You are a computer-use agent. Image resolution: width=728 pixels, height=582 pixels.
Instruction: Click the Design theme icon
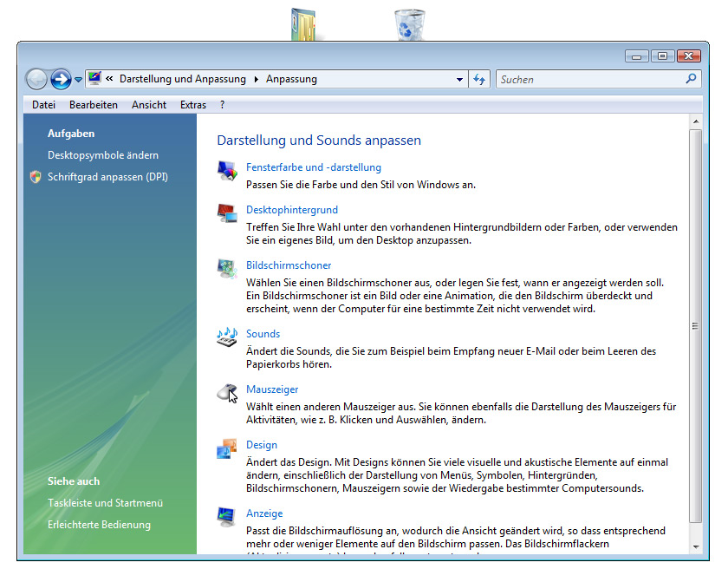[x=227, y=448]
